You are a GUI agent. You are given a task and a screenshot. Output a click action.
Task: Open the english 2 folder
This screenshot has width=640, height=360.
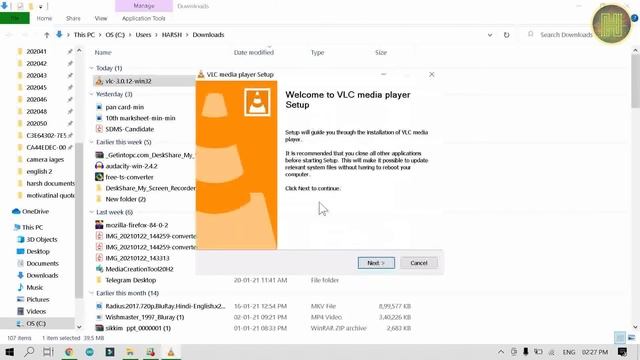pos(39,171)
